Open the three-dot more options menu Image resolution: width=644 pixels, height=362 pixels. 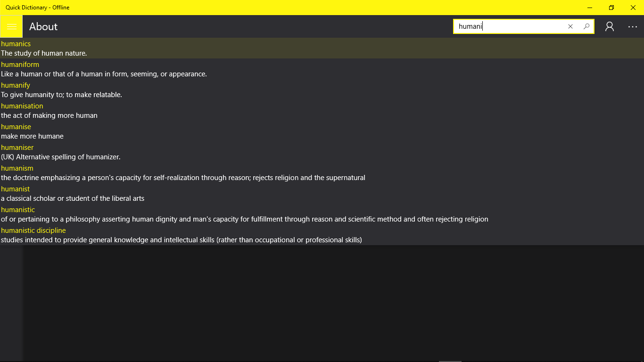(x=633, y=26)
